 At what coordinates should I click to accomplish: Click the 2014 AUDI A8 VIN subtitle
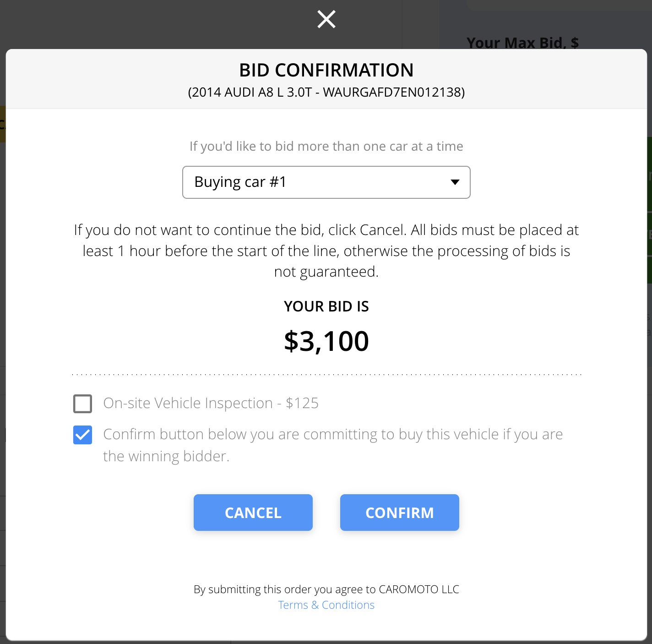[326, 92]
